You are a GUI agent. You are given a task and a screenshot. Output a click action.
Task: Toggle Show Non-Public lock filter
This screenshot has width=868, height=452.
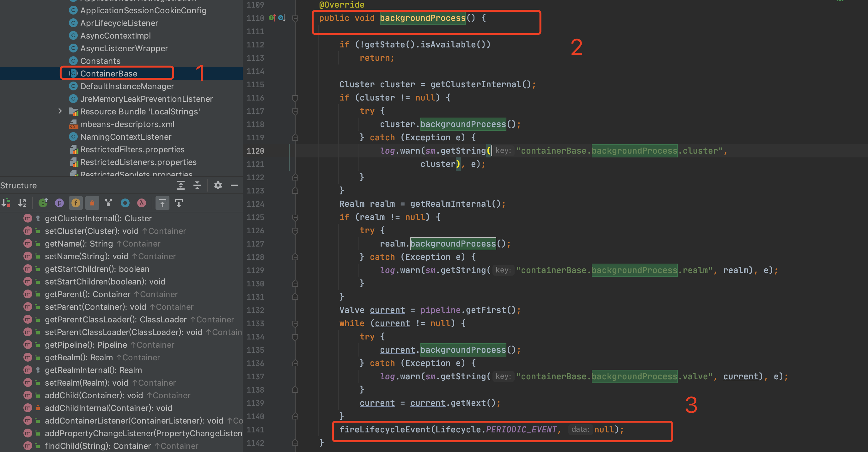click(x=92, y=203)
